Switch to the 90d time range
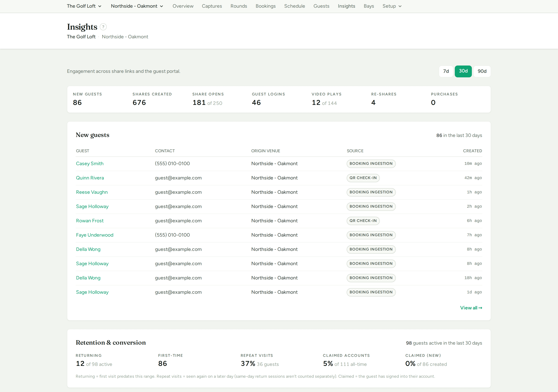Image resolution: width=558 pixels, height=392 pixels. [482, 71]
